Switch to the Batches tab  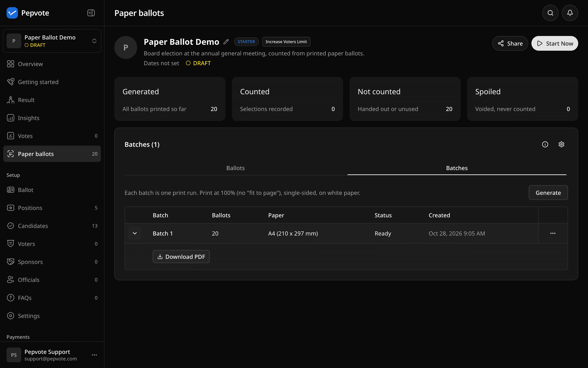[x=457, y=168]
